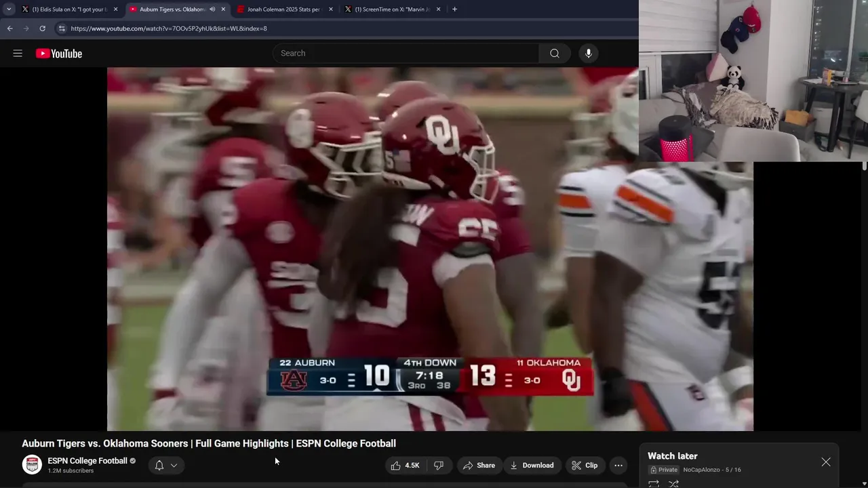Click the search magnifier button
Screen dimensions: 868x488
555,54
